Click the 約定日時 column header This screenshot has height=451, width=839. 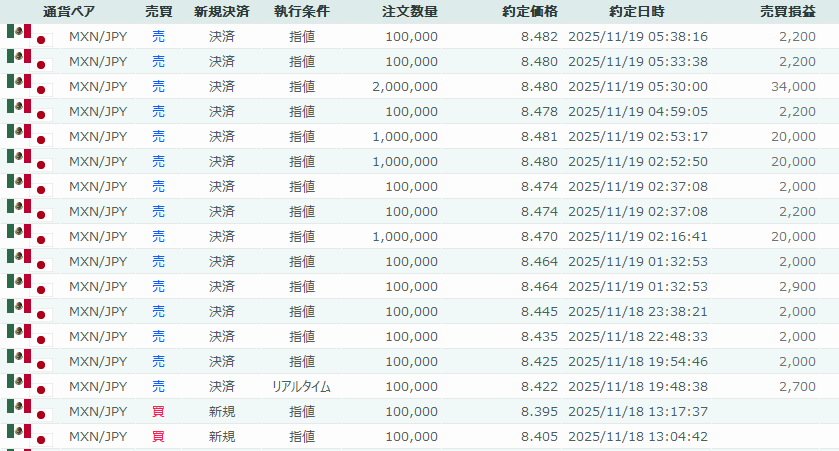coord(637,11)
